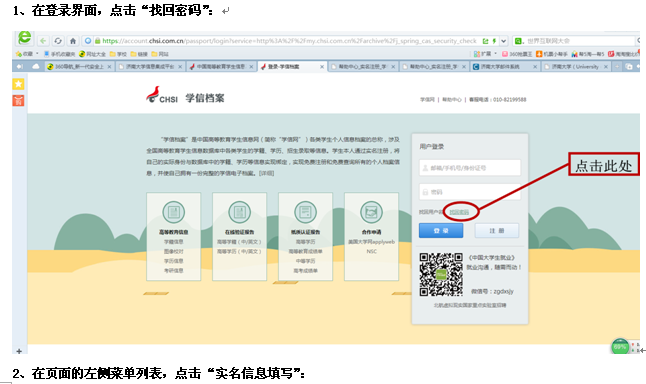Click the green search engine icon
The width and height of the screenshot is (646, 384).
(519, 41)
